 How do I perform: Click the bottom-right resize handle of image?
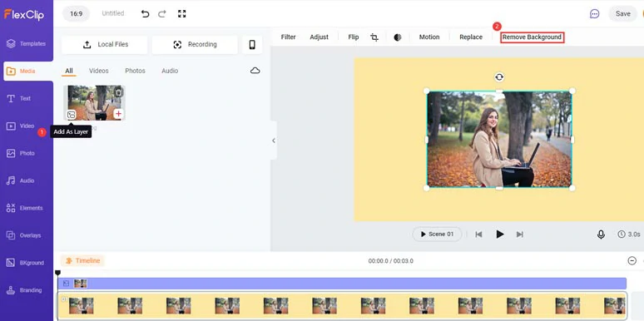click(572, 188)
